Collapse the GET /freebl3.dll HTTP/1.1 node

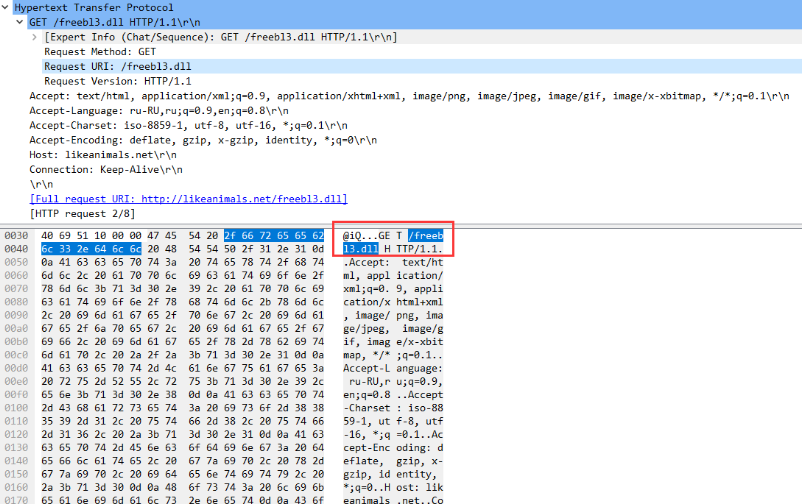pos(19,22)
